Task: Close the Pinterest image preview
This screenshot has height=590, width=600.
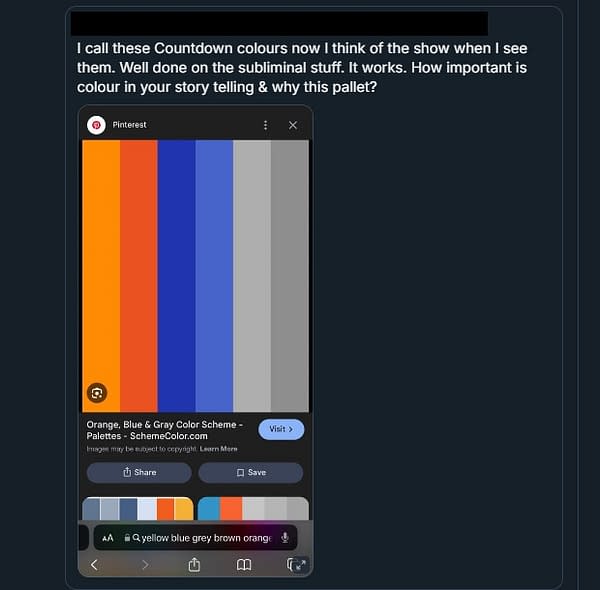Action: [293, 125]
